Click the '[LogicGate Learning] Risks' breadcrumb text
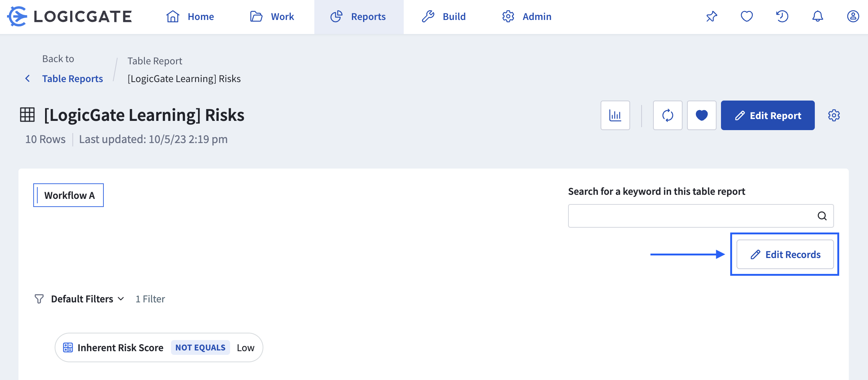The height and width of the screenshot is (380, 868). click(184, 79)
